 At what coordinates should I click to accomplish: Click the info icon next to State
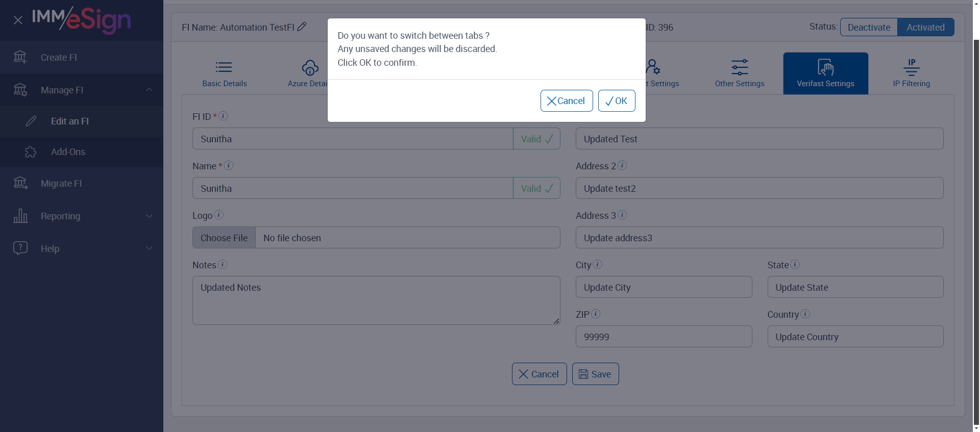pyautogui.click(x=795, y=264)
